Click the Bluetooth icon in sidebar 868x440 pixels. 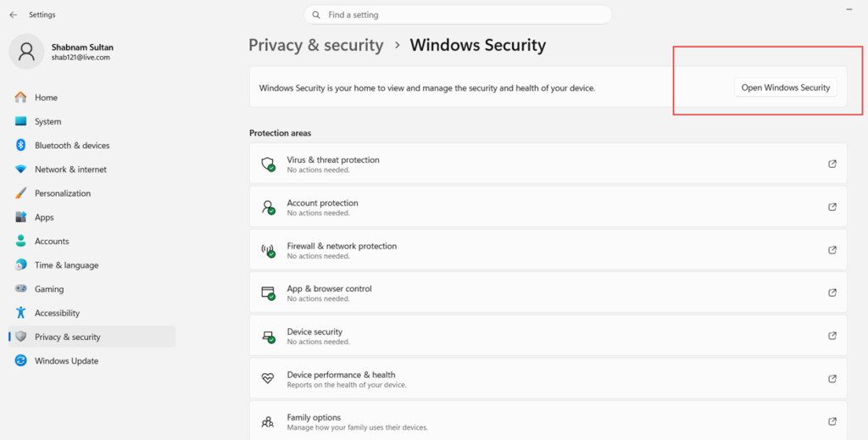(x=20, y=145)
